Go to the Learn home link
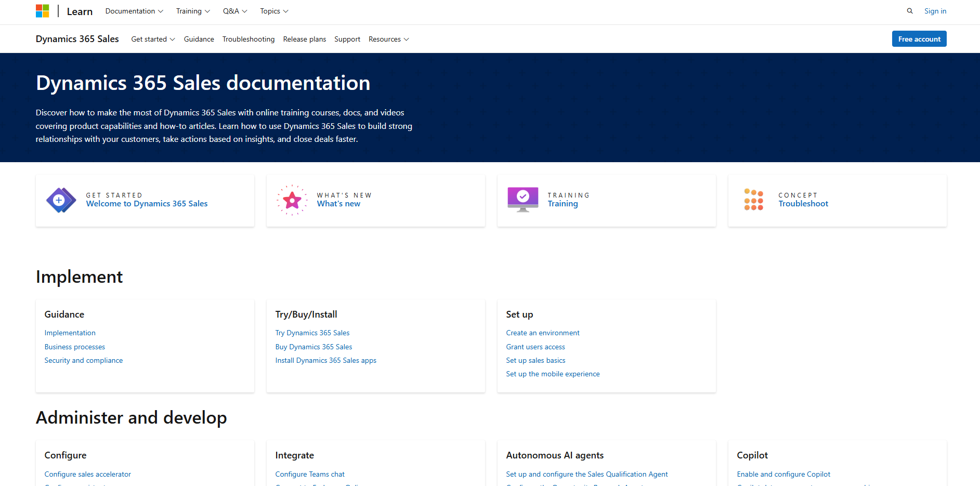Screen dimensions: 980x486 click(80, 11)
